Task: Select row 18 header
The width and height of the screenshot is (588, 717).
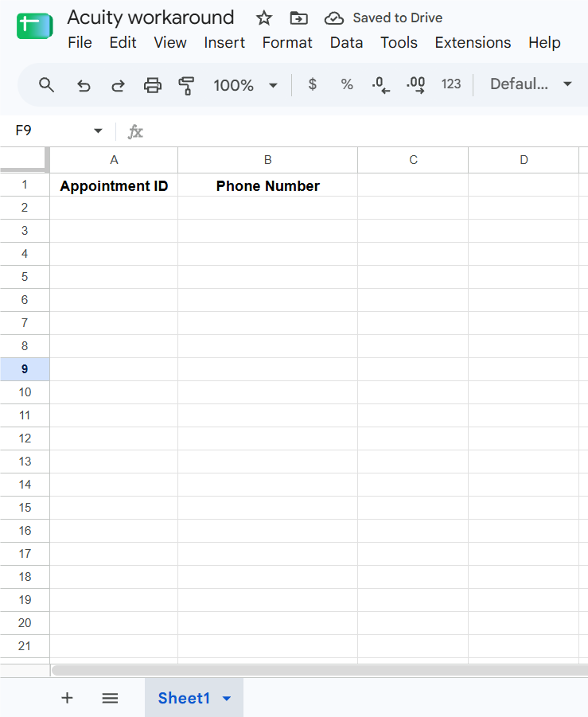Action: pos(25,577)
